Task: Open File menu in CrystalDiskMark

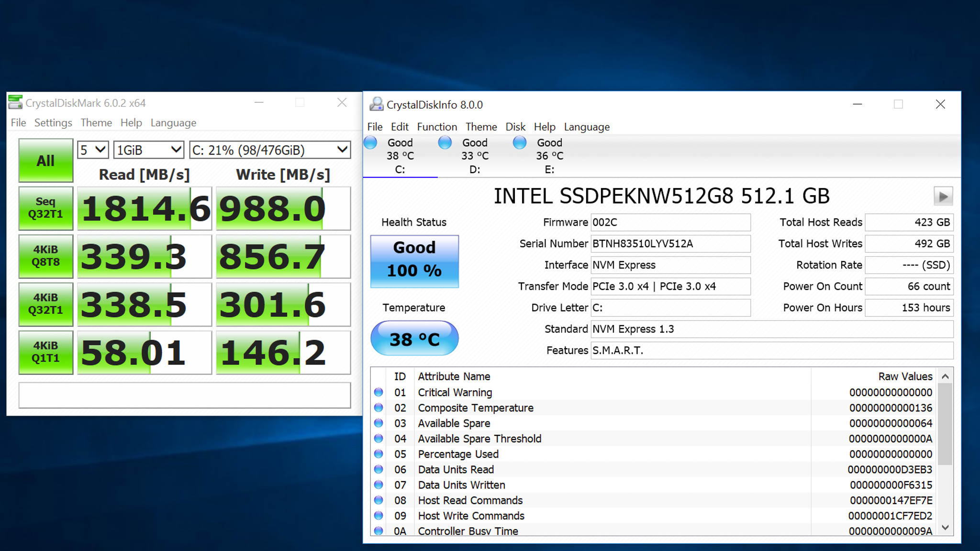Action: (18, 123)
